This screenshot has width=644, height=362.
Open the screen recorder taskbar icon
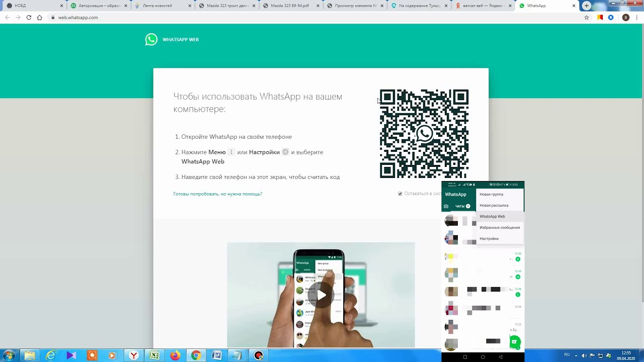click(x=259, y=355)
